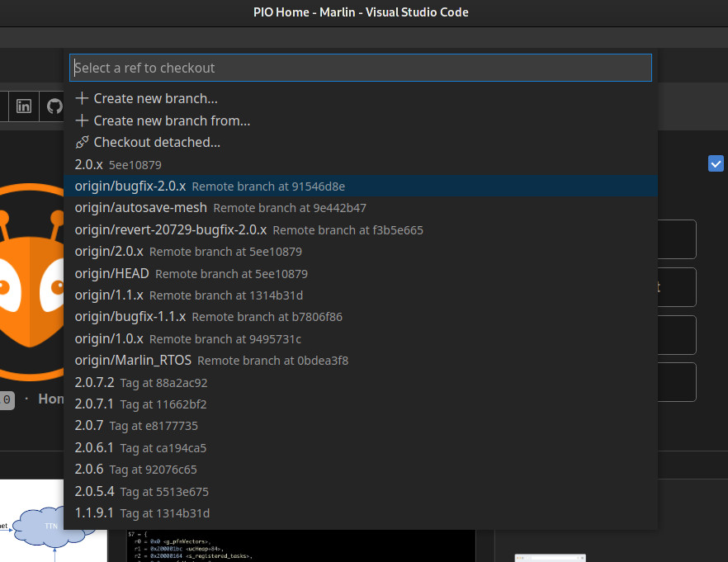
Task: Click the detached icon beside Checkout detached...
Action: point(82,142)
